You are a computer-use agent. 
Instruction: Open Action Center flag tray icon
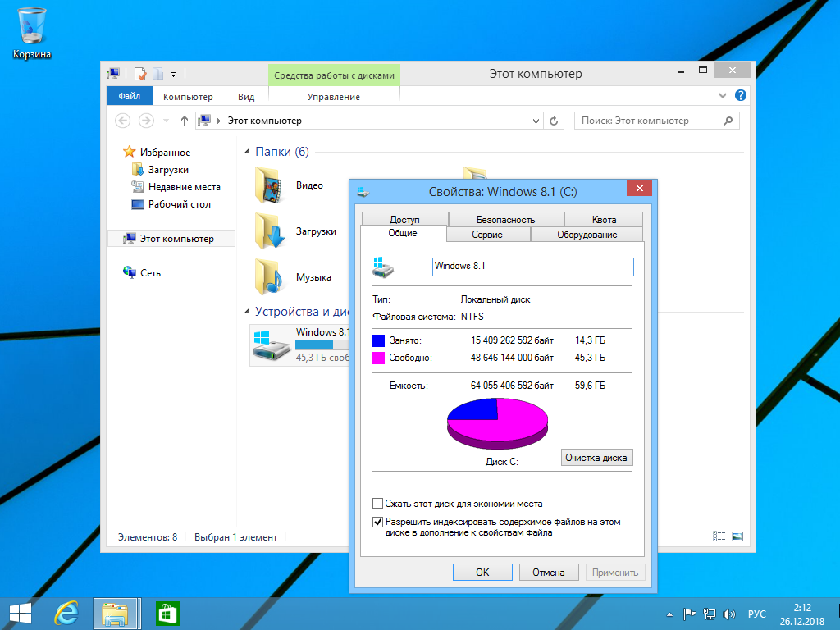[689, 614]
